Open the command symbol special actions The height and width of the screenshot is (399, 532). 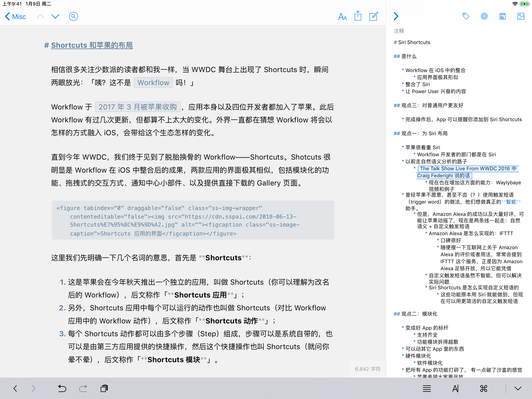pyautogui.click(x=484, y=388)
